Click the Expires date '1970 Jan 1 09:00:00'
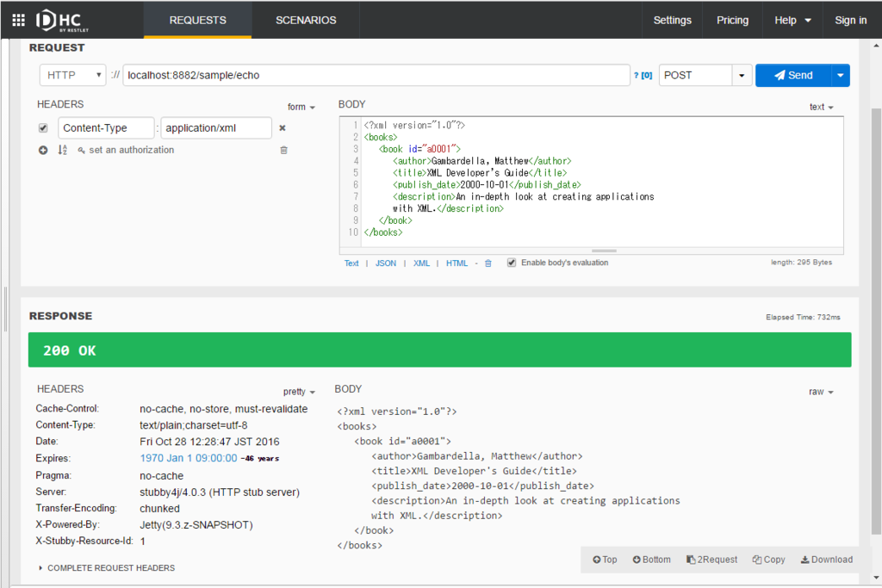The height and width of the screenshot is (588, 882). [189, 458]
